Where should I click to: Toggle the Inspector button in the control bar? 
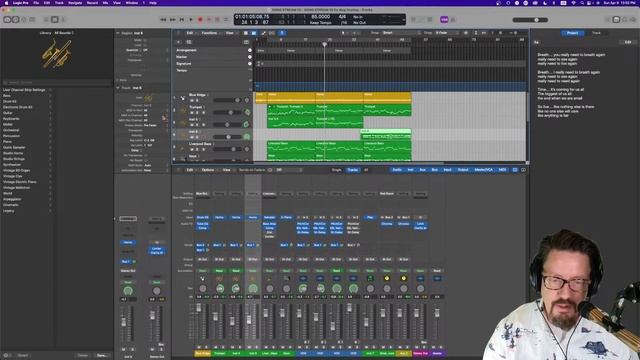pos(16,20)
